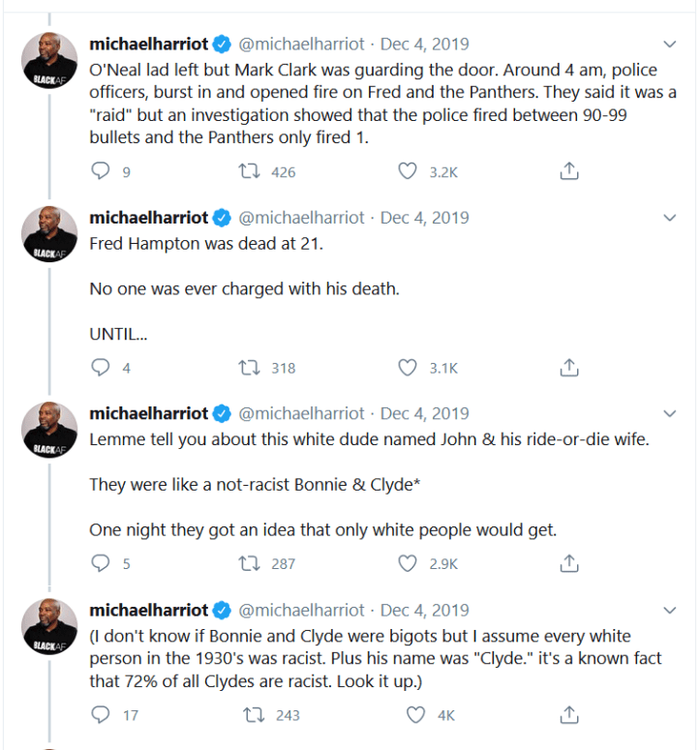Open michaelharriot's profile from the first tweet's name
Image resolution: width=700 pixels, height=750 pixels.
[x=148, y=45]
